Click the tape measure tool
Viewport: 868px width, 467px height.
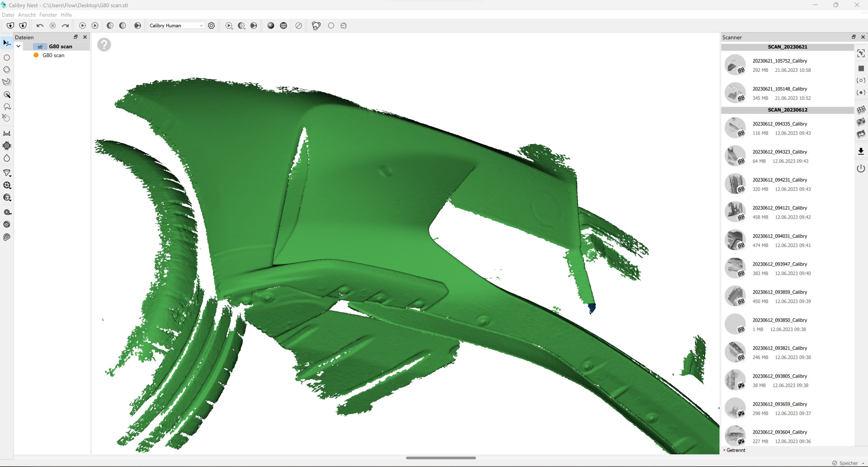tap(7, 212)
